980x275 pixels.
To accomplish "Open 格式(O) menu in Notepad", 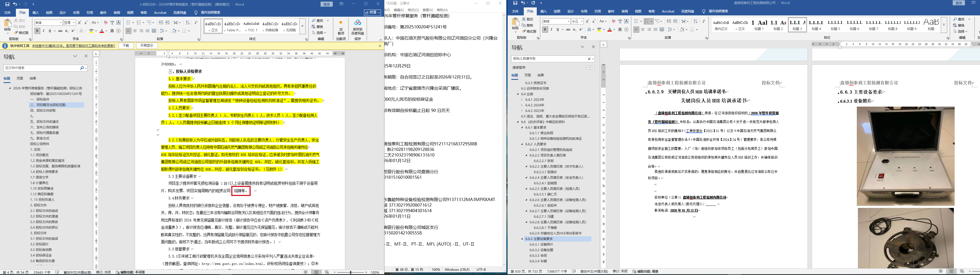I will pyautogui.click(x=413, y=10).
